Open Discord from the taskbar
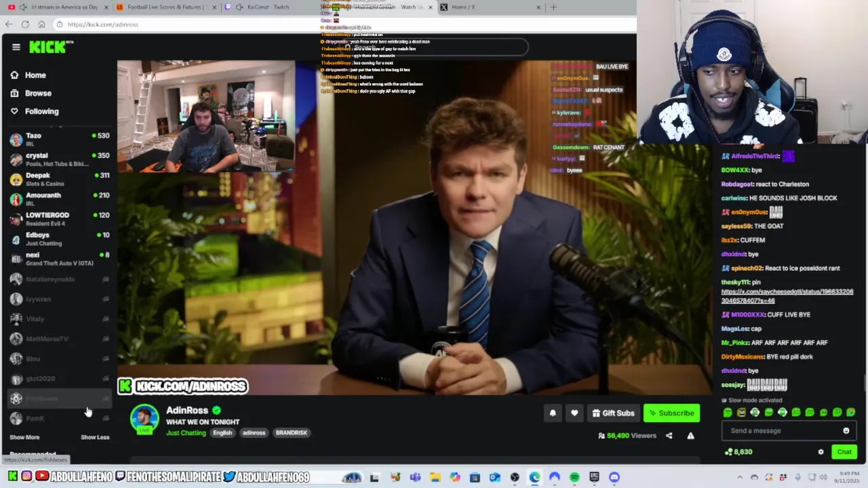 coord(614,477)
